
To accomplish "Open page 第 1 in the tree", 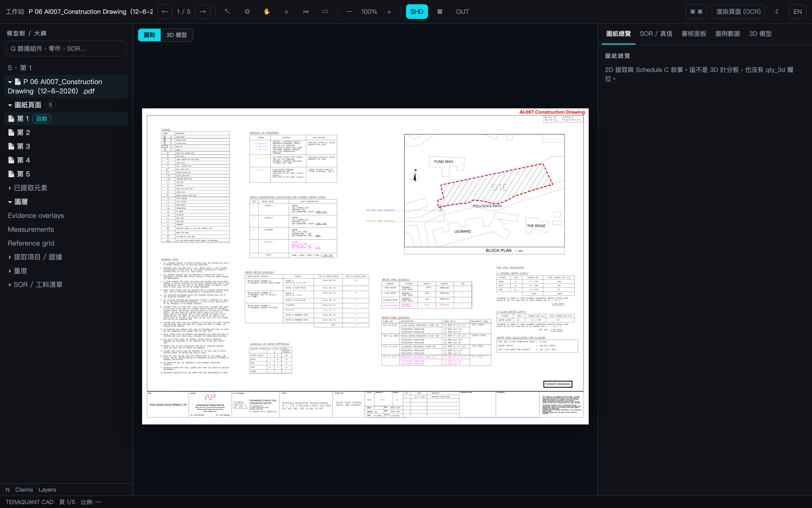I will tap(66, 119).
